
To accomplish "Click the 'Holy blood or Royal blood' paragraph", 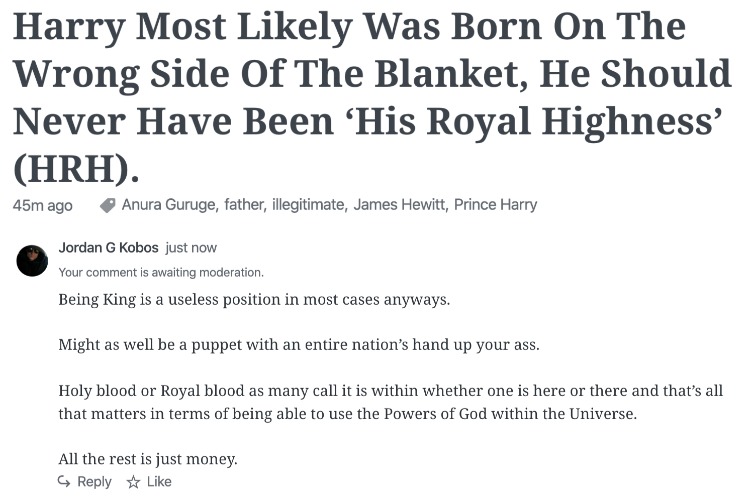I will coord(390,402).
